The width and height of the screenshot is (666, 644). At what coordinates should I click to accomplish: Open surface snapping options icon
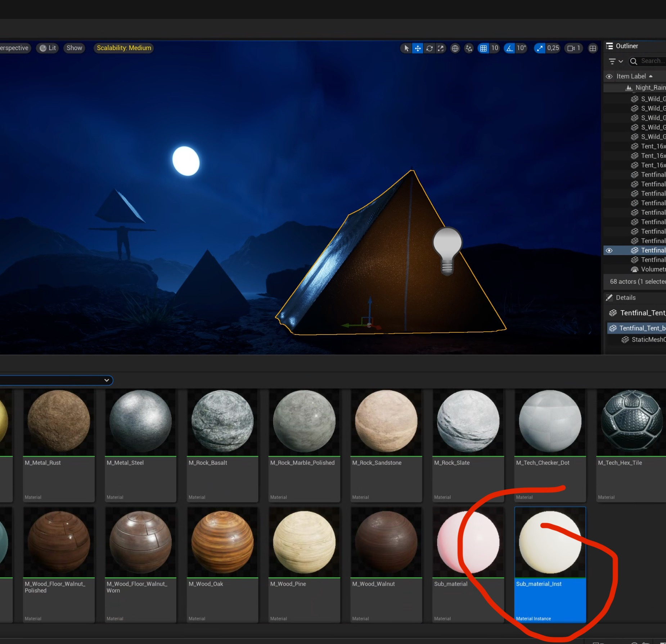tap(469, 48)
